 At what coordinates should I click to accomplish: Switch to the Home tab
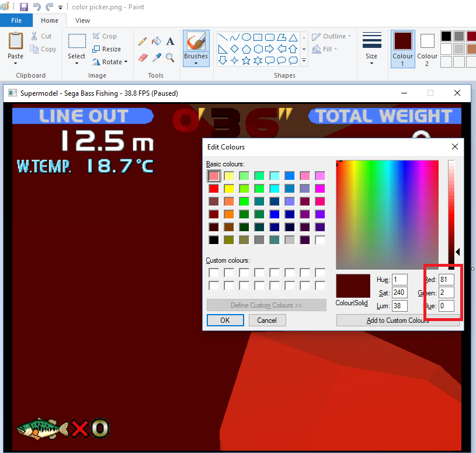[x=50, y=20]
